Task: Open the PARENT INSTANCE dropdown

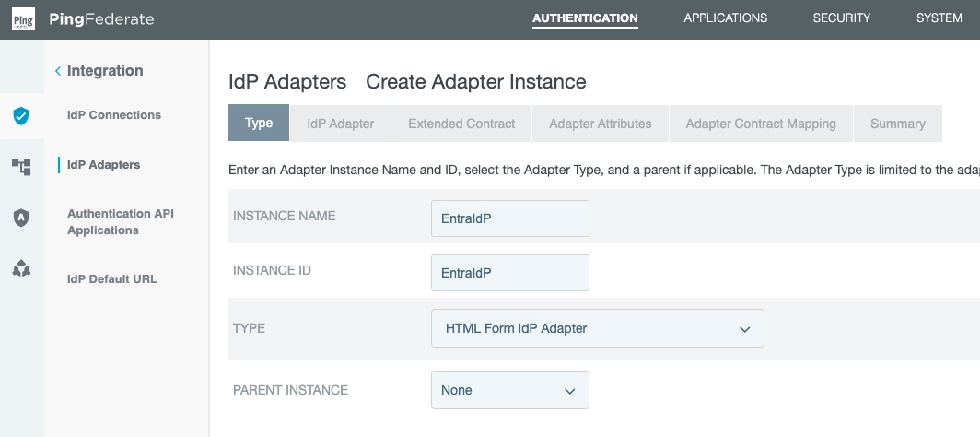Action: click(x=509, y=390)
